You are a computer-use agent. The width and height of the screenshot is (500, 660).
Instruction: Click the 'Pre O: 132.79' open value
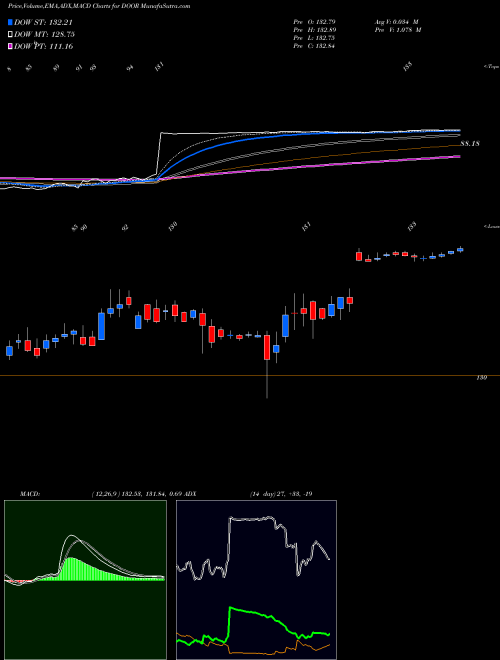click(314, 21)
